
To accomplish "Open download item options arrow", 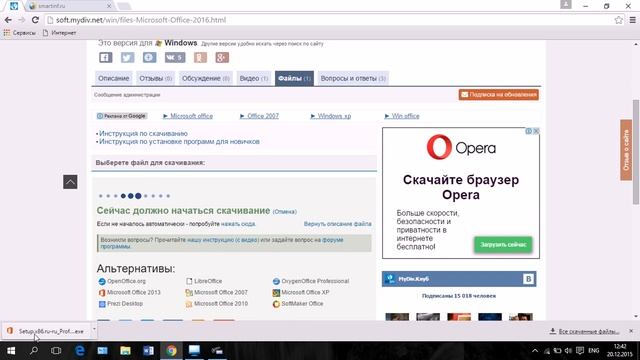I will click(94, 330).
